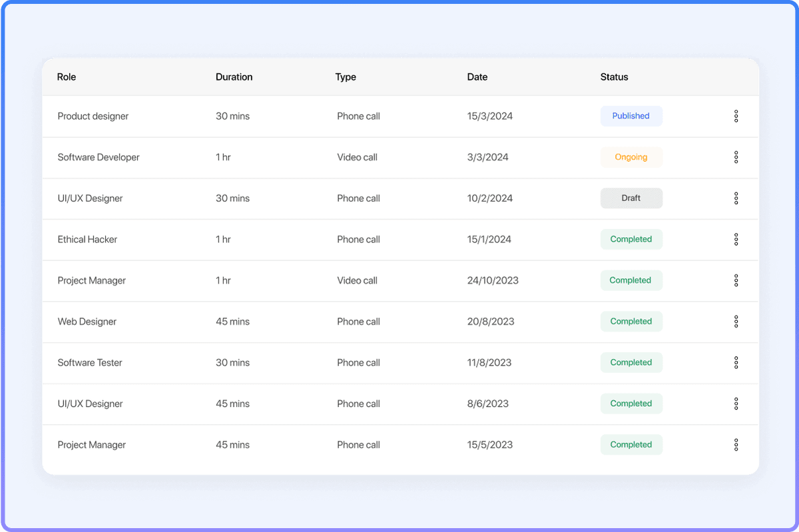The image size is (799, 532).
Task: Open the kebab menu for Product designer row
Action: [x=736, y=117]
